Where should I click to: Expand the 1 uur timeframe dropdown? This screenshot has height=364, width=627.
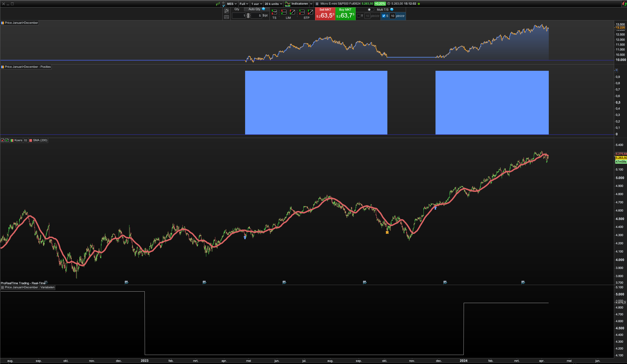(257, 4)
